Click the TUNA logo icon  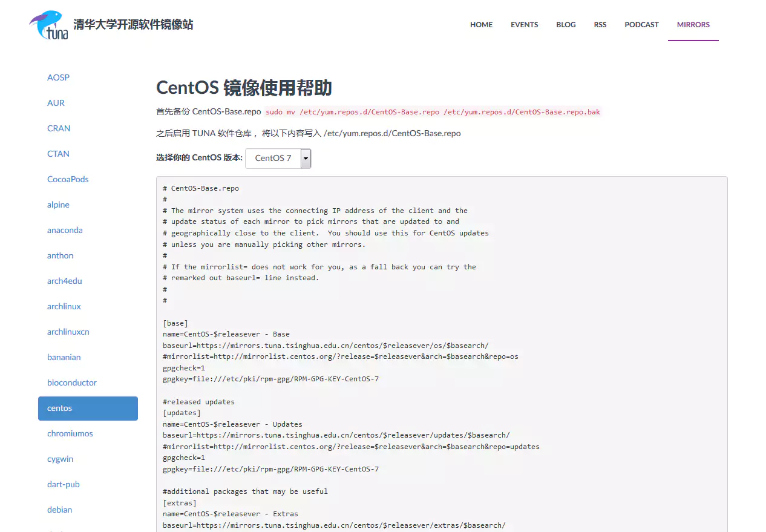pos(47,24)
